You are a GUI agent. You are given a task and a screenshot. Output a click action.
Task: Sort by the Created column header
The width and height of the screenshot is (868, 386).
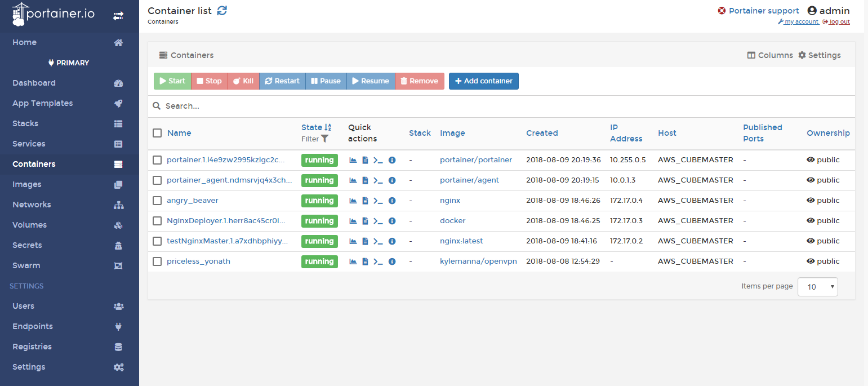pyautogui.click(x=542, y=133)
